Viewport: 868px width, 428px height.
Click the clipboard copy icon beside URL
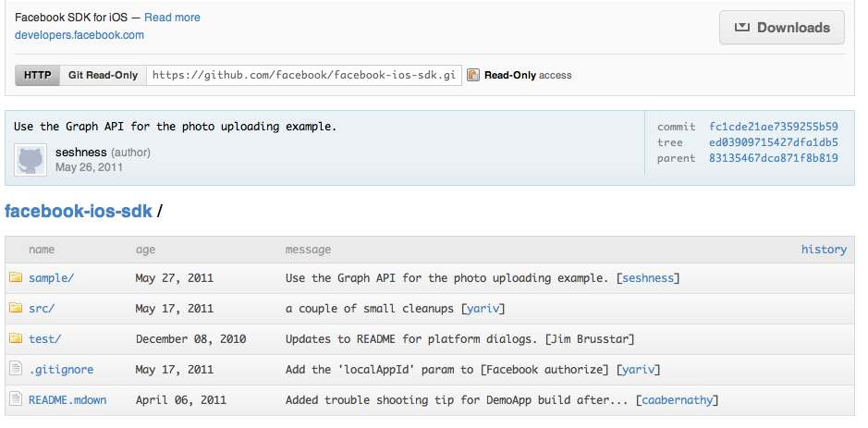(x=472, y=75)
